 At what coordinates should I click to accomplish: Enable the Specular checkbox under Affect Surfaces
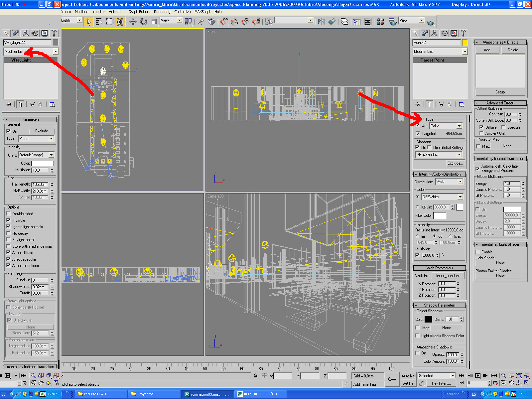tap(504, 127)
